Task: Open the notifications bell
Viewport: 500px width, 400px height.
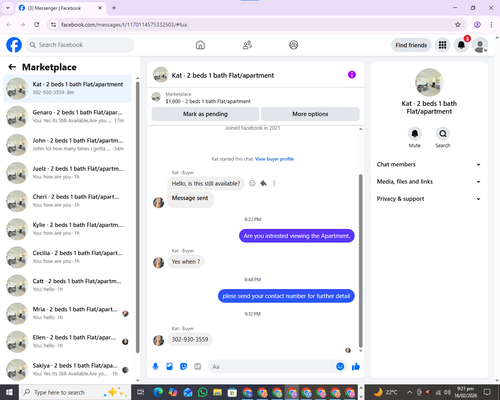Action: click(x=461, y=45)
